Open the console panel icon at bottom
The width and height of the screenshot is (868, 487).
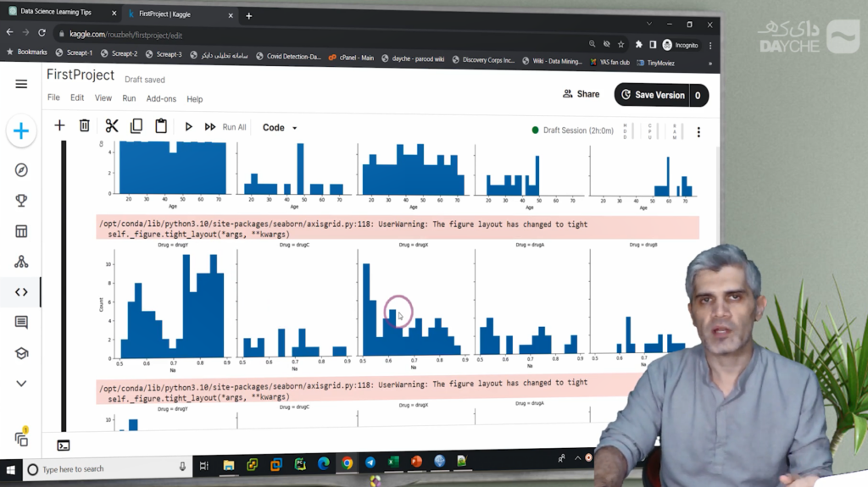(x=64, y=445)
